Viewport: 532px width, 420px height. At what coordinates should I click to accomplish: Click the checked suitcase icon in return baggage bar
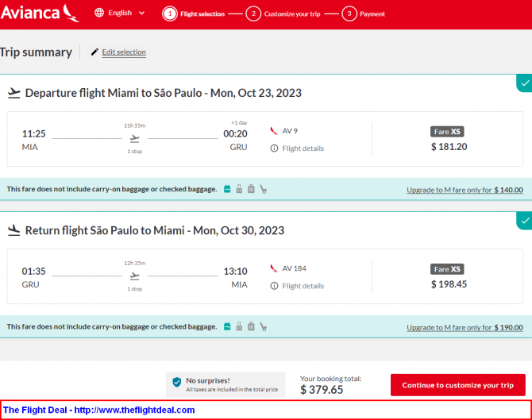[x=251, y=326]
